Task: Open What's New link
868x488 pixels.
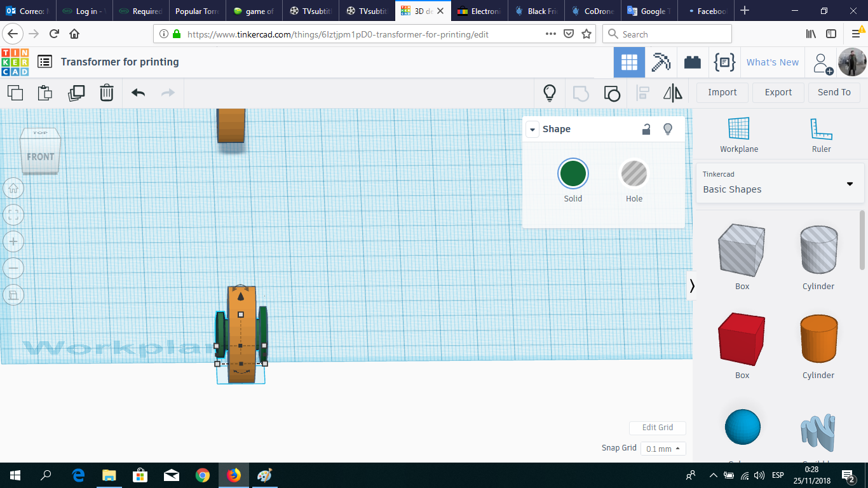Action: point(773,62)
